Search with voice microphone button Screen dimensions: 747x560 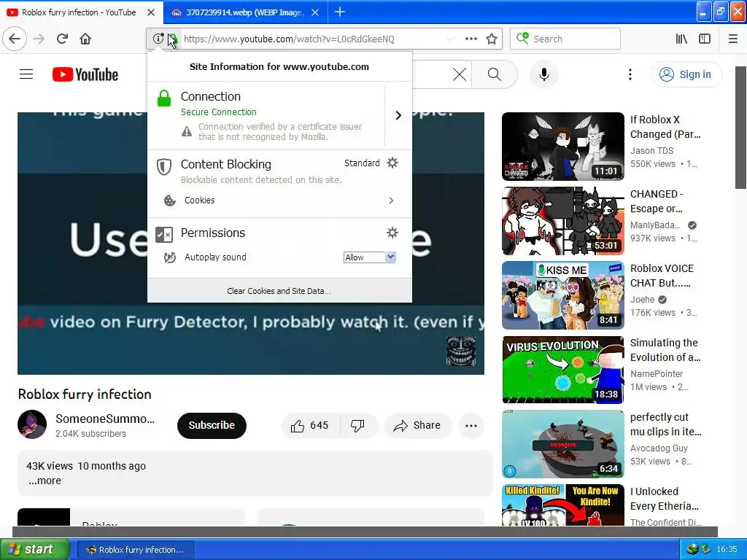coord(544,74)
